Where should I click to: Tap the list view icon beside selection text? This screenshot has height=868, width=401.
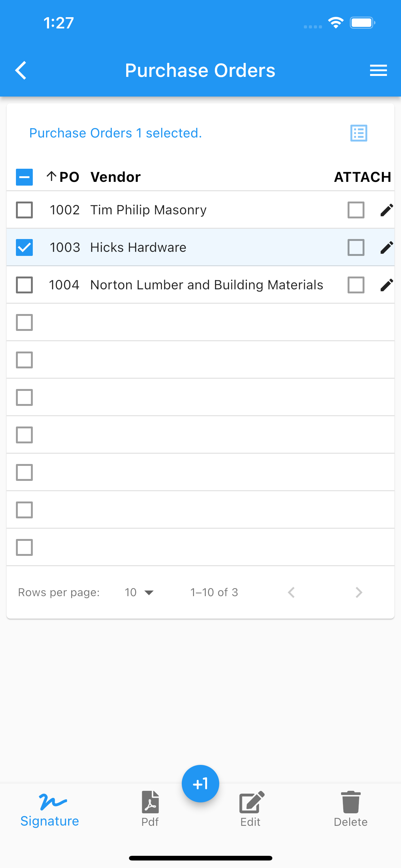[x=359, y=133]
